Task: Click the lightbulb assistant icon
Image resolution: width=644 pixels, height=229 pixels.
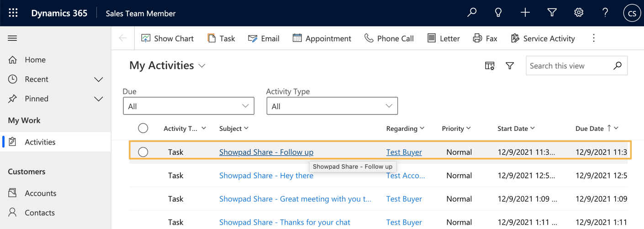Action: pos(498,13)
